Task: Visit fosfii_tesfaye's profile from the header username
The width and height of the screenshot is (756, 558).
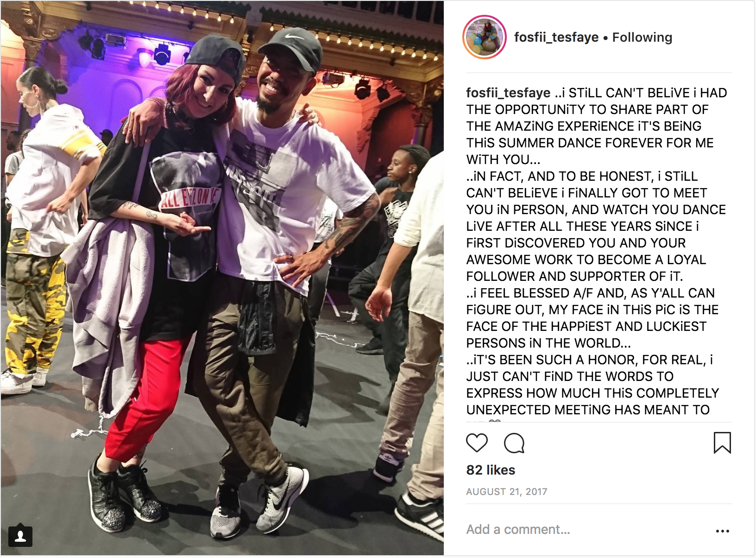Action: pos(556,37)
